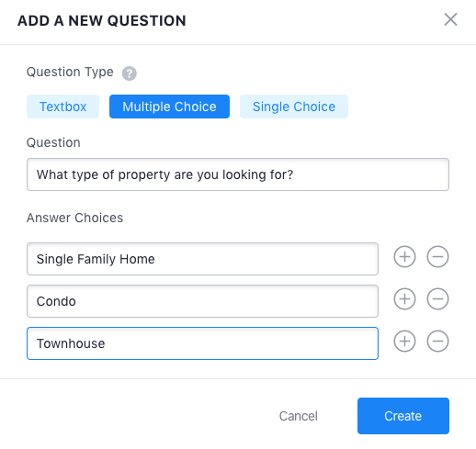
Task: Add a choice after Townhouse
Action: [404, 341]
